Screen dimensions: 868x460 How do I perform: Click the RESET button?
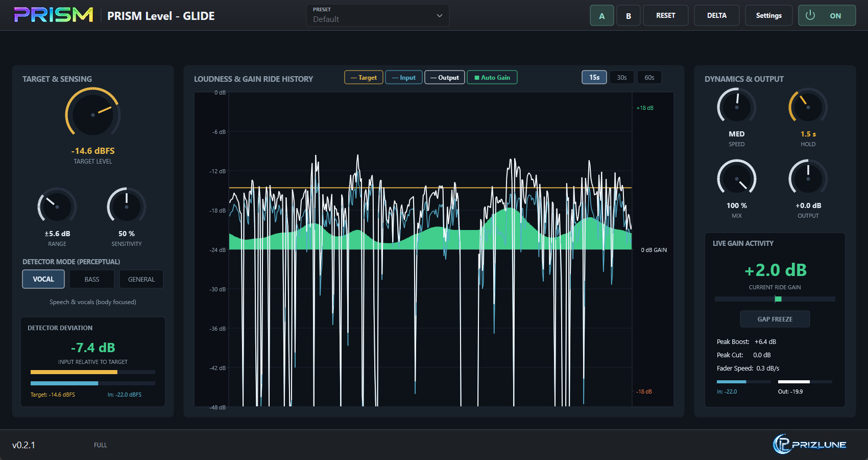(x=665, y=15)
